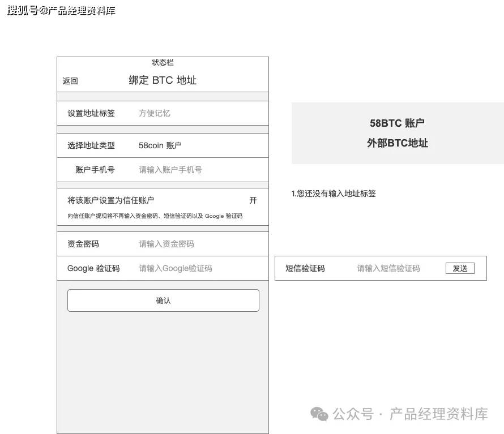This screenshot has height=434, width=504.
Task: Click the 发送 send verification button
Action: click(460, 268)
